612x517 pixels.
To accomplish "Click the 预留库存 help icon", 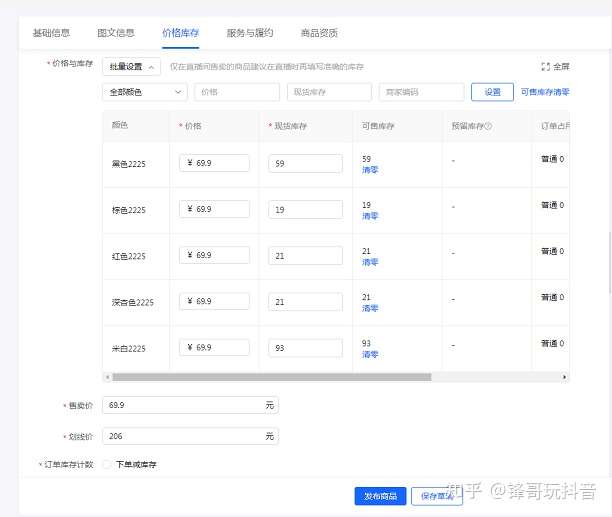I will click(x=488, y=126).
